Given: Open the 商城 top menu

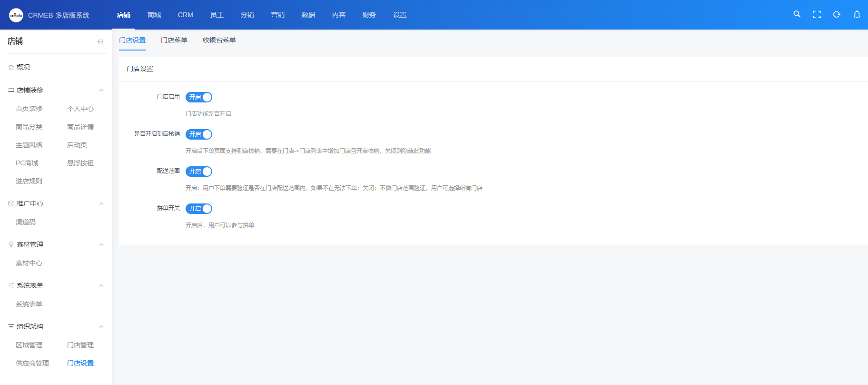Looking at the screenshot, I should click(154, 15).
